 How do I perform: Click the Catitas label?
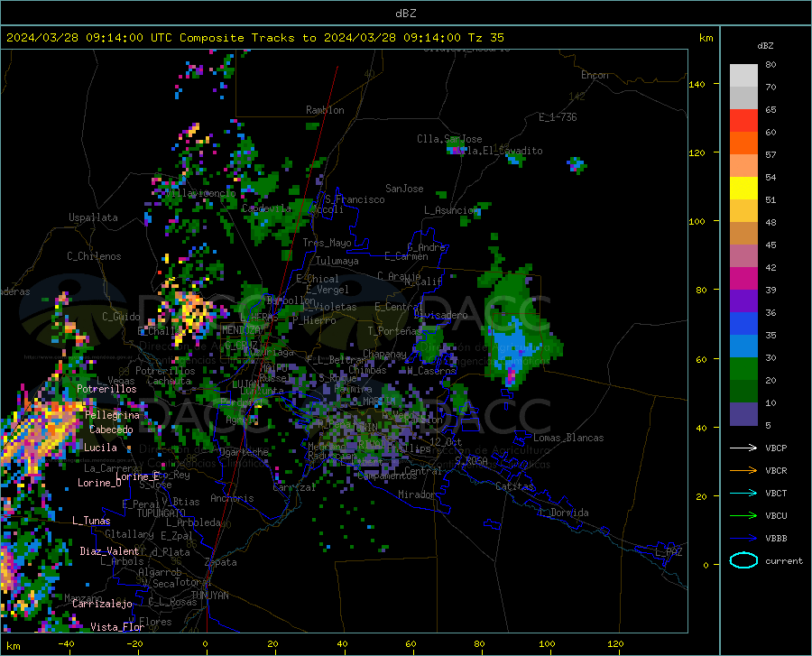[514, 486]
